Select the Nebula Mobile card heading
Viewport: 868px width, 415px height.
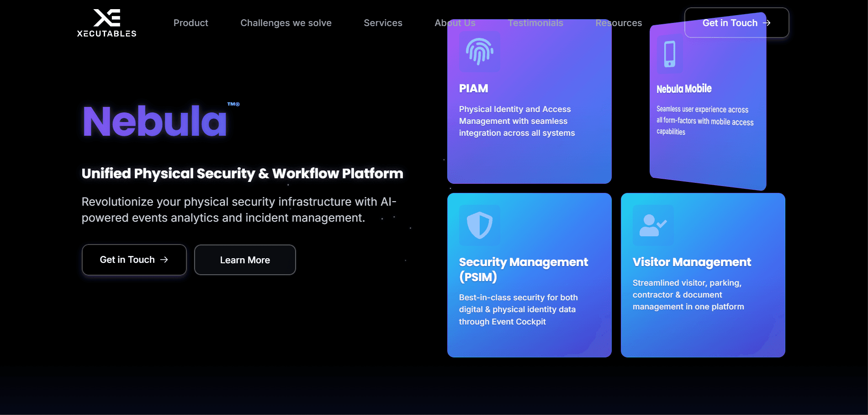click(x=684, y=89)
